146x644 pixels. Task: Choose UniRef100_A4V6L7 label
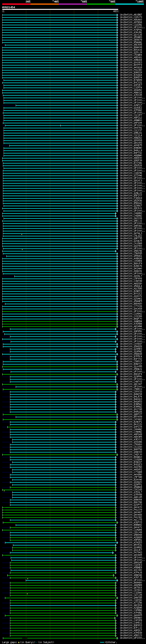pyautogui.click(x=131, y=276)
